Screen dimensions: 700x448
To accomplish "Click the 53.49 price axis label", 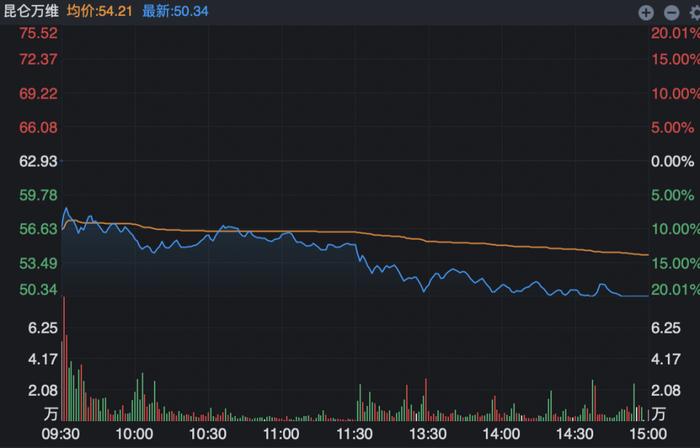I will tap(38, 263).
